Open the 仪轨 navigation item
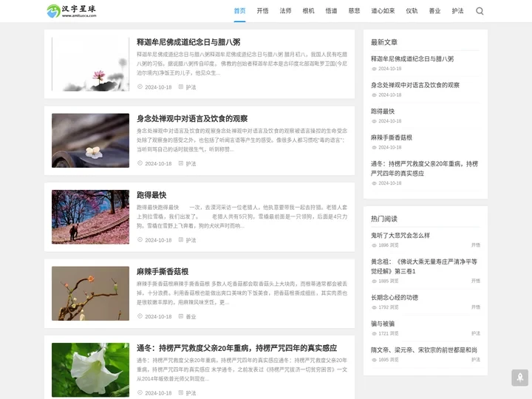532x399 pixels. (412, 11)
